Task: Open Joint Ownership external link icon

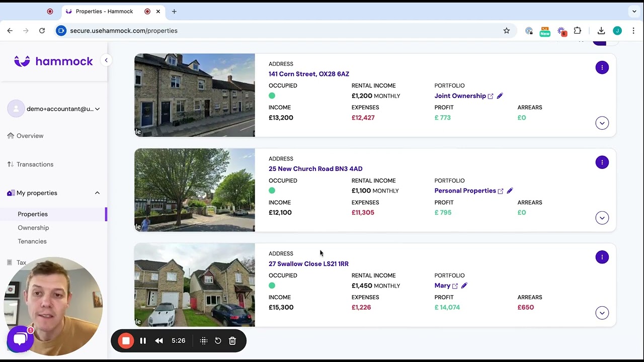Action: coord(491,96)
